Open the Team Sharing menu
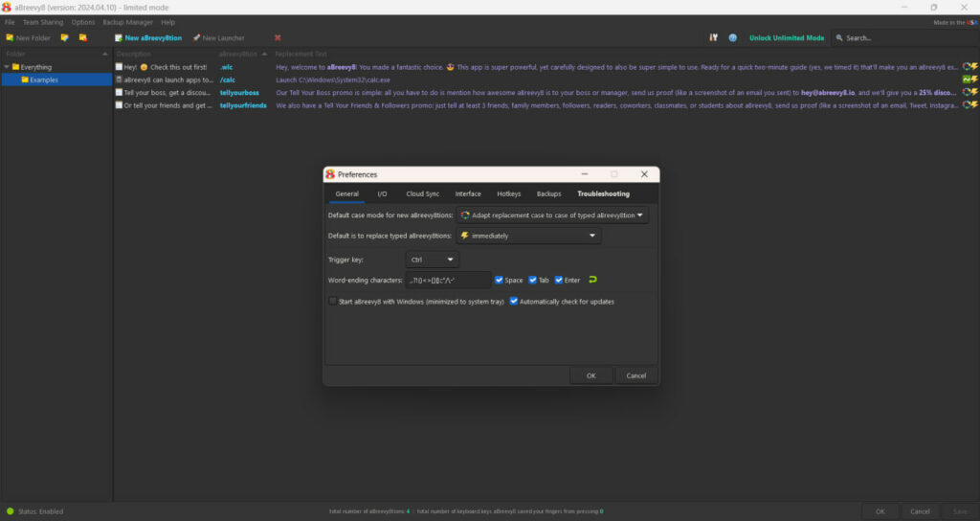 (x=43, y=22)
